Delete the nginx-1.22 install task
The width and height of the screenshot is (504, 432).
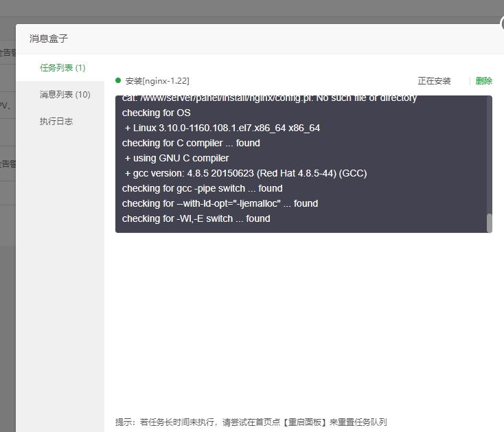point(484,80)
